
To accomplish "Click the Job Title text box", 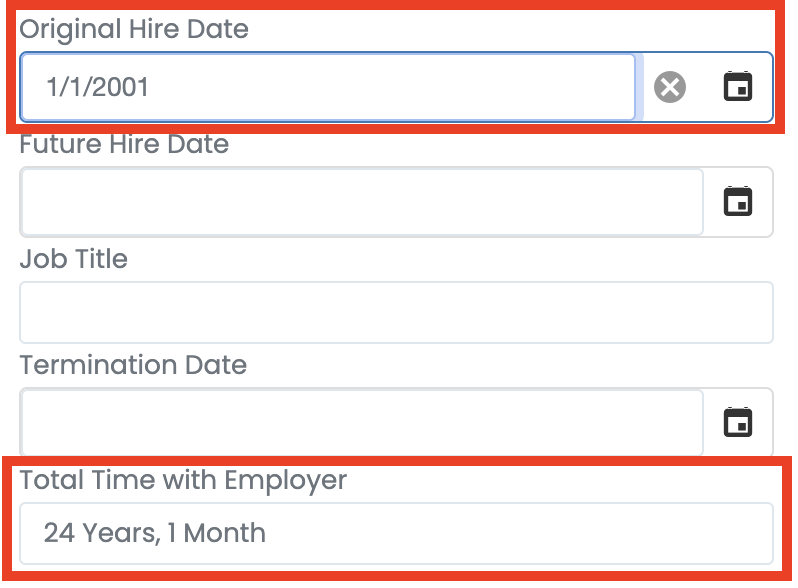I will 396,312.
